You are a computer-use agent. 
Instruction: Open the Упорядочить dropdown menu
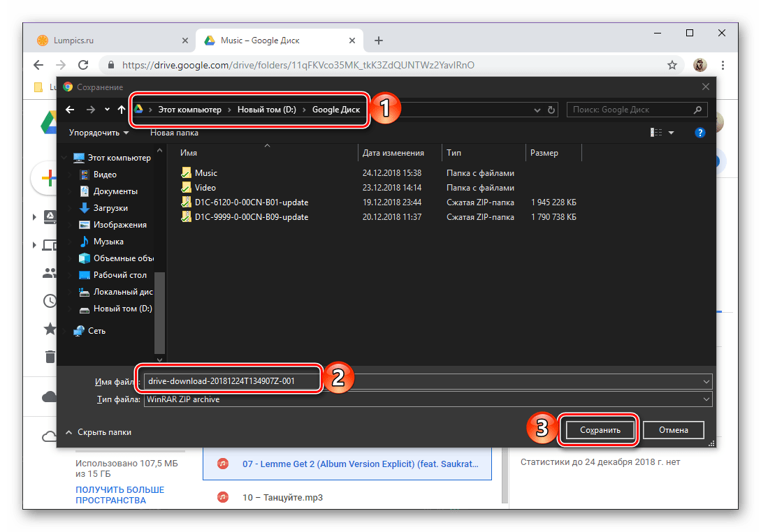tap(99, 133)
